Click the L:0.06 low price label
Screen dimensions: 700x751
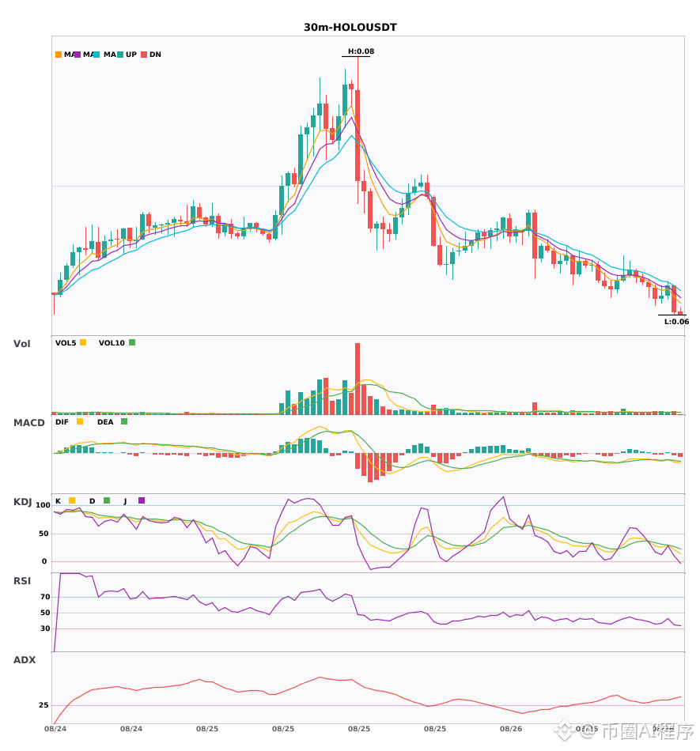pyautogui.click(x=676, y=322)
